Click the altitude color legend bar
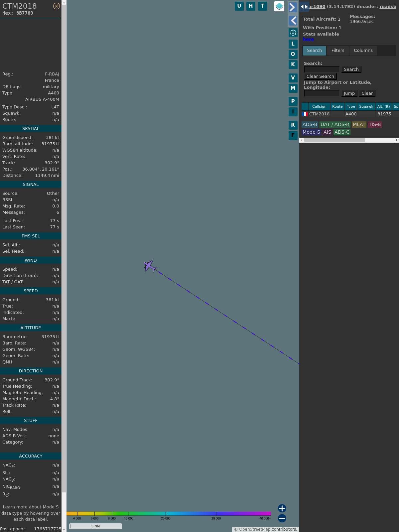Viewport: 399px width, 532px height. [x=169, y=514]
